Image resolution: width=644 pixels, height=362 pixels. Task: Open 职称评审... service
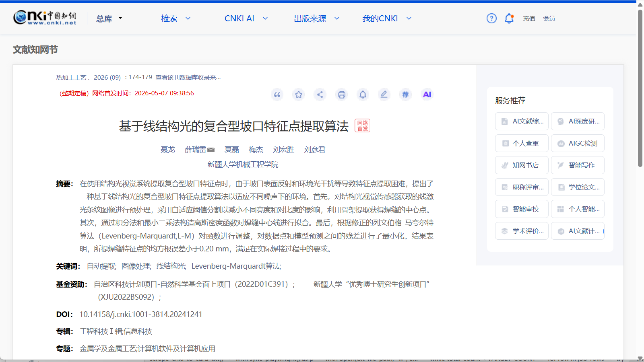tap(522, 187)
